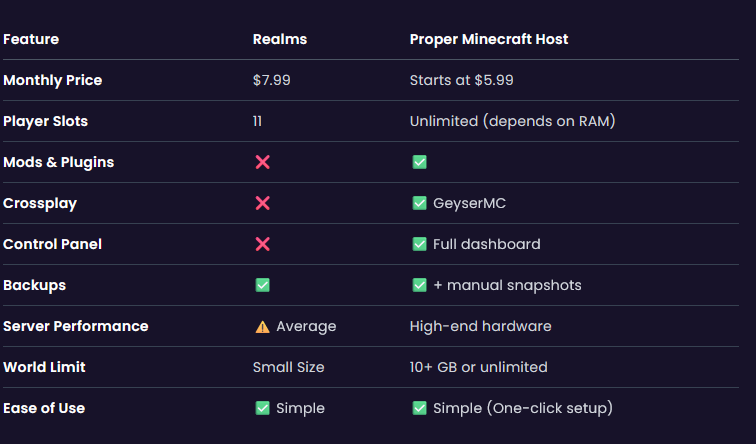This screenshot has height=444, width=756.
Task: Click the + manual snapshots text
Action: 507,285
